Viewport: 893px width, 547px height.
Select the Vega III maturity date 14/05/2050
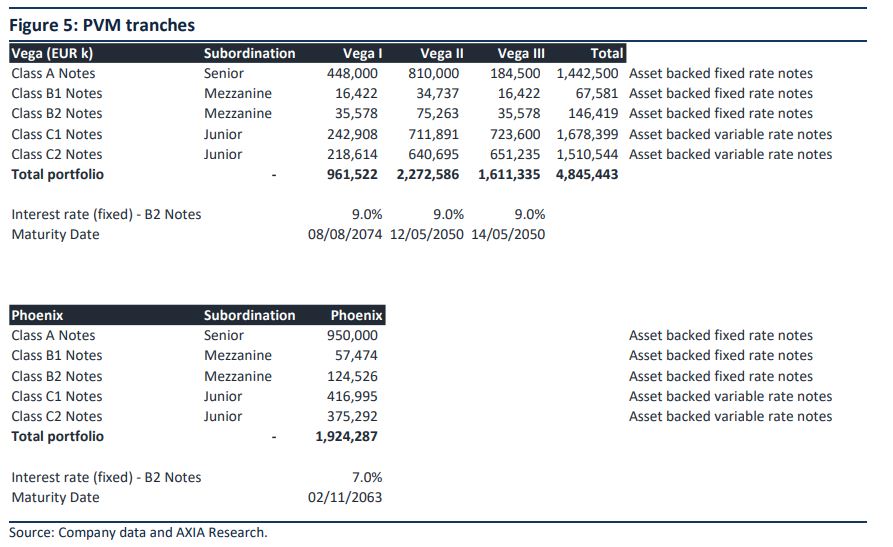(508, 234)
